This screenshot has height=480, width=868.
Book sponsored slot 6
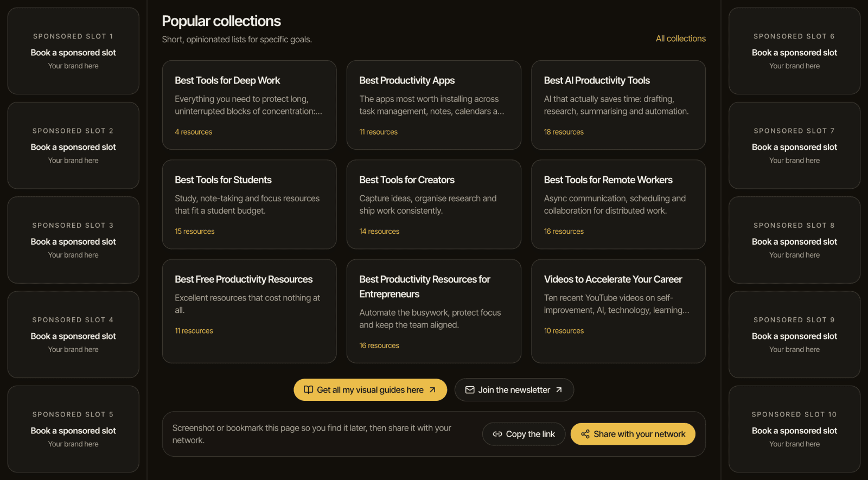[x=794, y=51]
